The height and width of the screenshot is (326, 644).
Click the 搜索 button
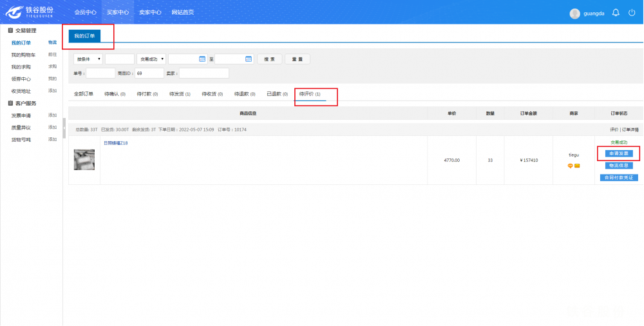point(270,59)
